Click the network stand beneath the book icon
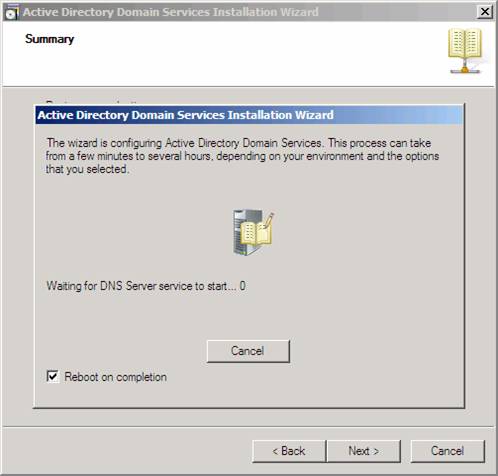Screen dimensions: 498x476 (x=465, y=68)
